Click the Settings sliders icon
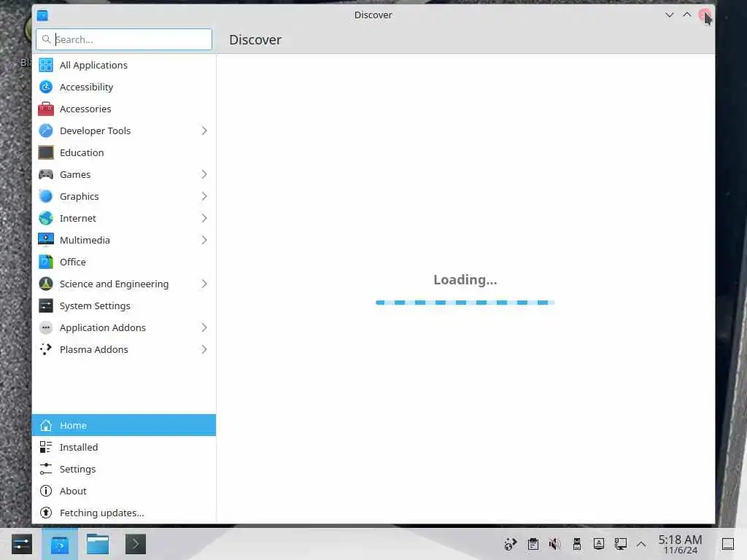747x560 pixels. (46, 469)
